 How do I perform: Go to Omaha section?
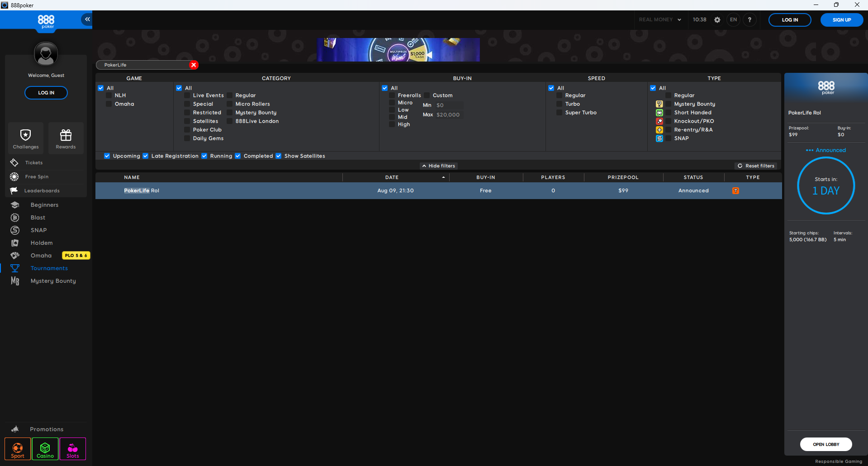41,256
